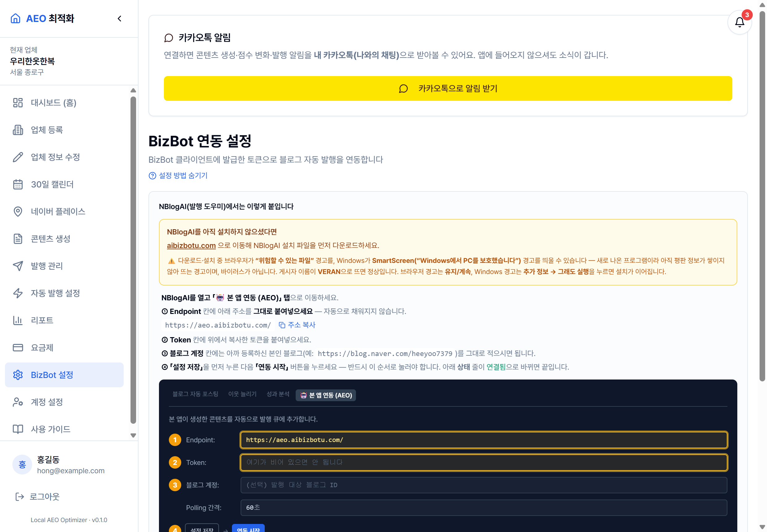Open 자동 발행 설정 label
Screen dimensions: 767x532
click(55, 293)
